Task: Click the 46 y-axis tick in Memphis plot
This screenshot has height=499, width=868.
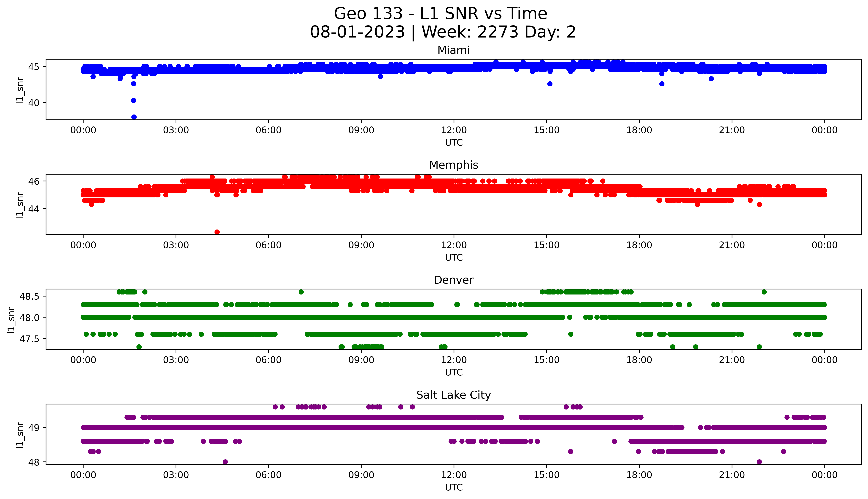Action: (x=34, y=181)
